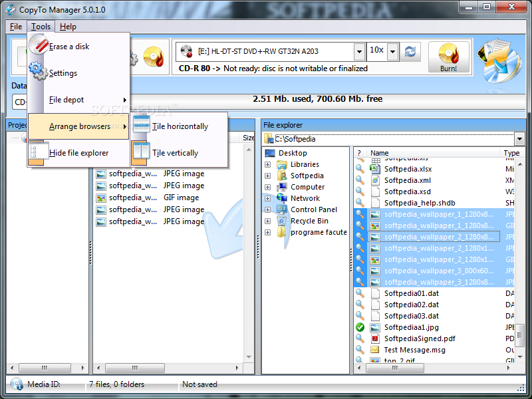The image size is (532, 399).
Task: Click the Softpedia user folder icon
Action: click(x=282, y=176)
